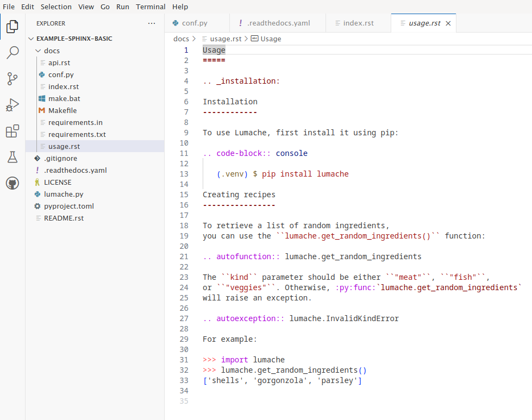532x420 pixels.
Task: Select the usage.rst editor tab
Action: [x=424, y=23]
